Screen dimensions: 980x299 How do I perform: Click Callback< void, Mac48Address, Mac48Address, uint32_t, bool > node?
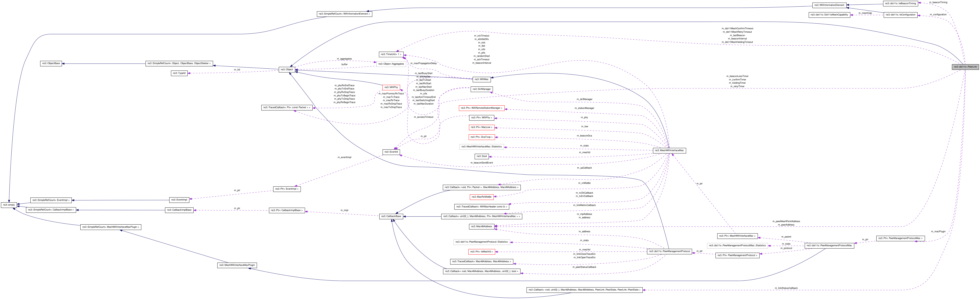pyautogui.click(x=481, y=272)
